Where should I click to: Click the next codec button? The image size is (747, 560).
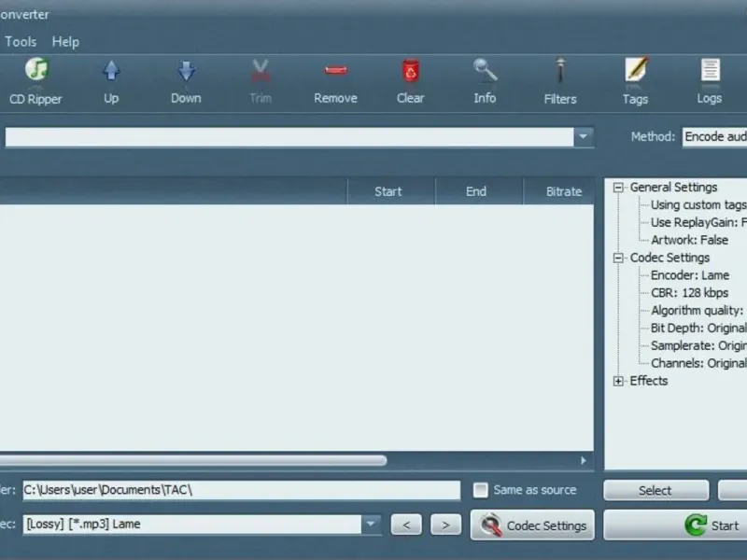[x=445, y=525]
